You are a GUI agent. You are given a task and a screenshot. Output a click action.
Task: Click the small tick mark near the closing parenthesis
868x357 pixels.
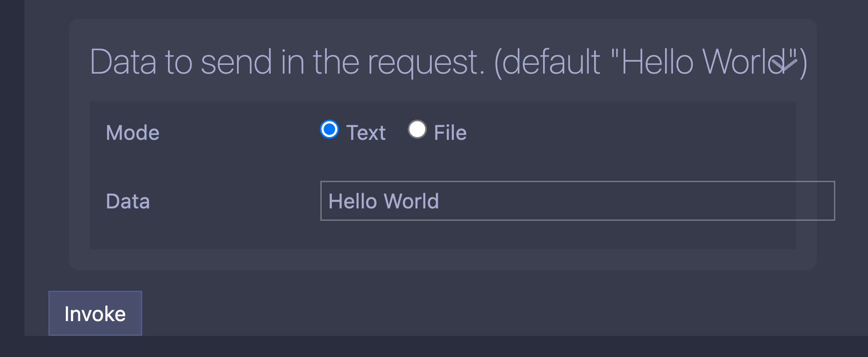click(785, 64)
